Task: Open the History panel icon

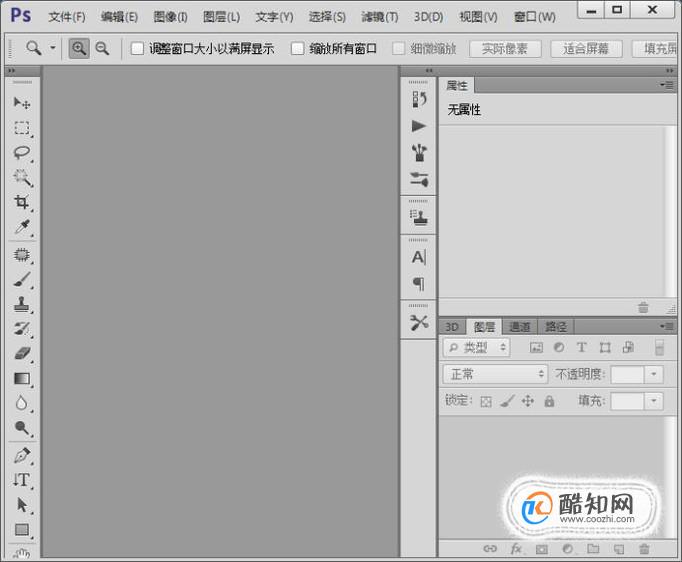Action: coord(419,100)
